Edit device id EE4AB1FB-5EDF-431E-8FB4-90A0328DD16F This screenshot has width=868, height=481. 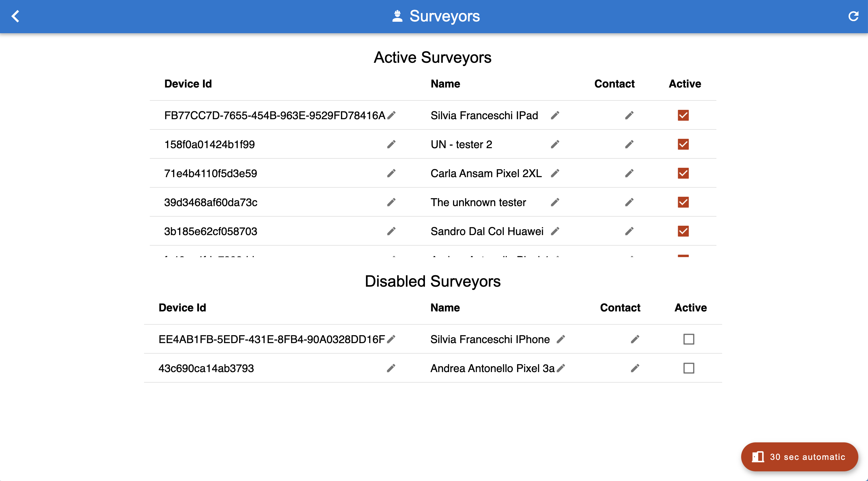coord(391,339)
